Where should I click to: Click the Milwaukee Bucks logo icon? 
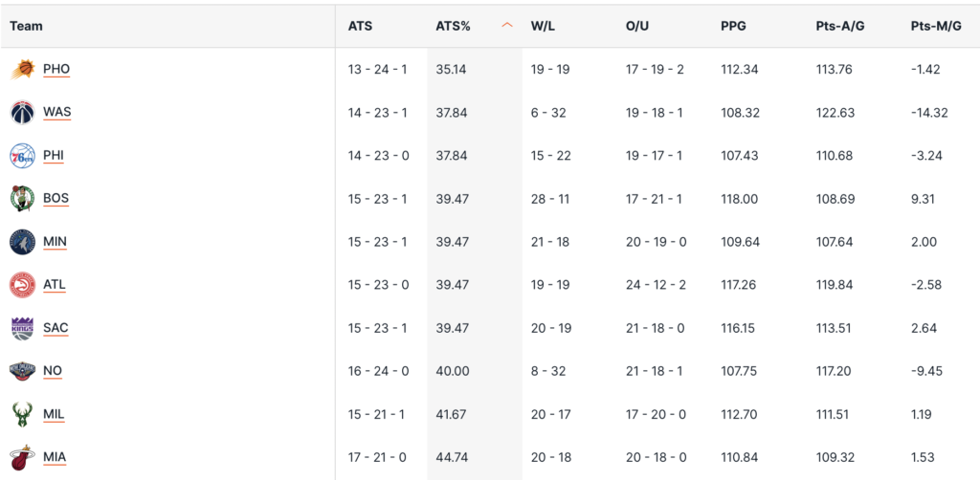tap(22, 414)
